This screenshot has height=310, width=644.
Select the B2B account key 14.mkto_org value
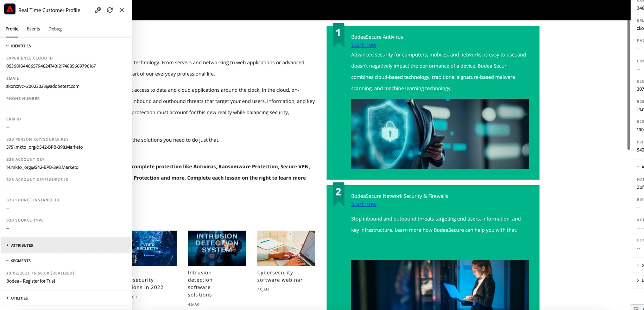point(42,167)
